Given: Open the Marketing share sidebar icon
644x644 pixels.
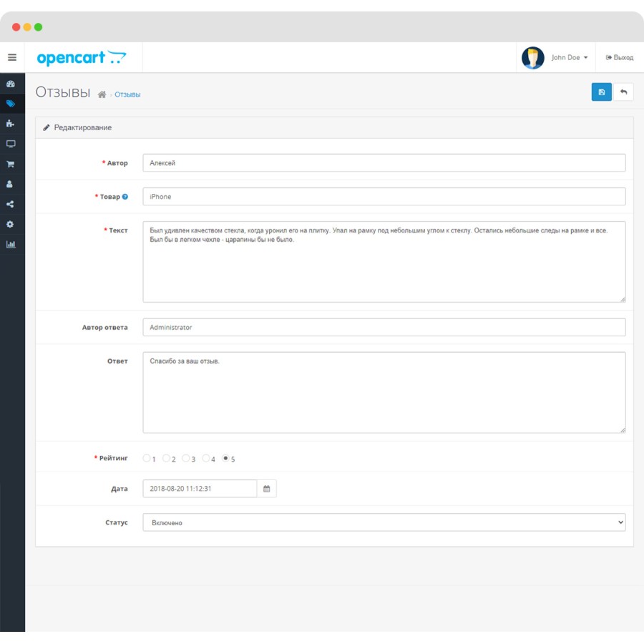Looking at the screenshot, I should [10, 204].
